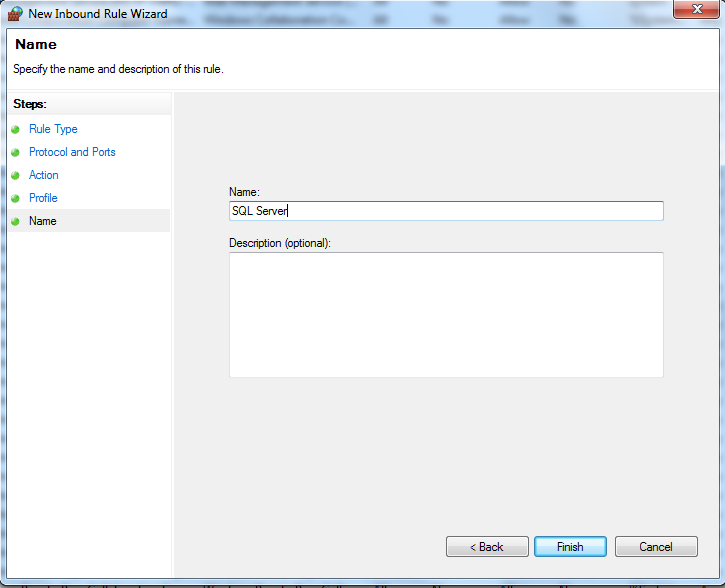This screenshot has width=725, height=588.
Task: Click the green bullet beside Name step
Action: pyautogui.click(x=15, y=221)
